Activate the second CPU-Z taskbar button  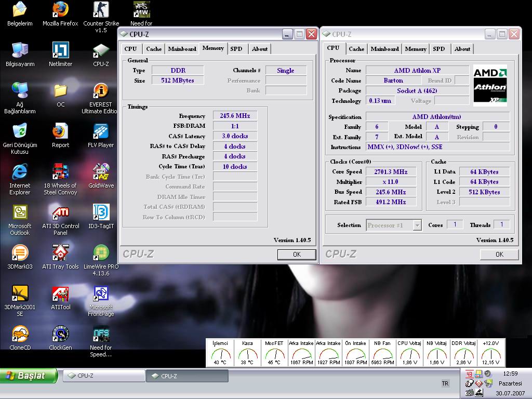(x=187, y=376)
